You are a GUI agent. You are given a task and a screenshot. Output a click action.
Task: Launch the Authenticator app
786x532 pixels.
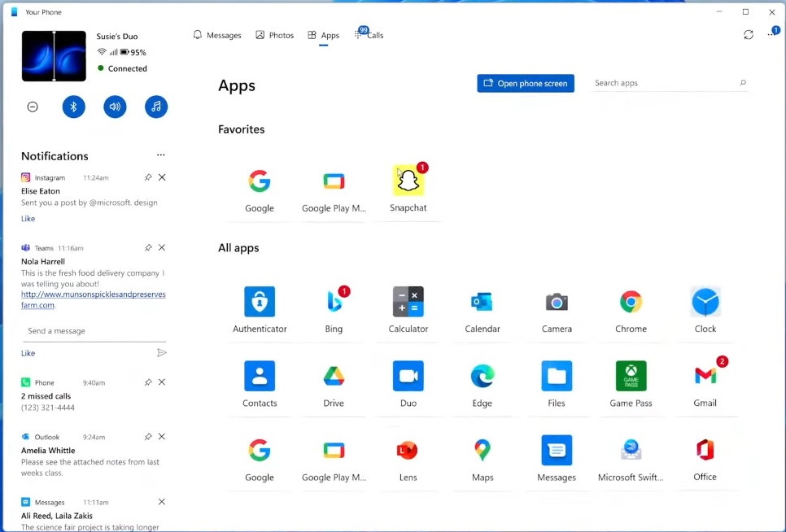click(260, 302)
